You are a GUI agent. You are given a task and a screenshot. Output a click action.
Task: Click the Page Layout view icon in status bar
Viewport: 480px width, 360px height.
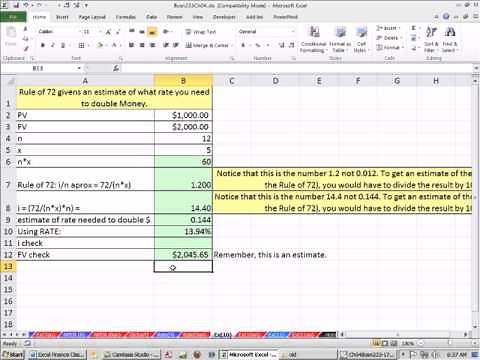386,343
